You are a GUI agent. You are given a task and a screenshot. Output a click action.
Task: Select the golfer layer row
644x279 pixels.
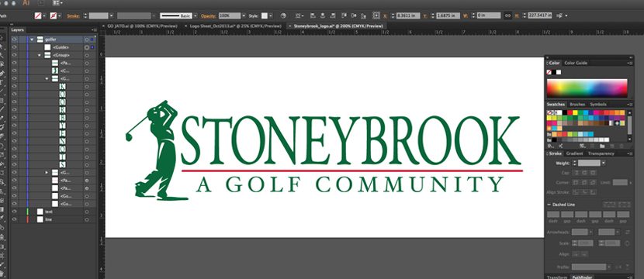(x=54, y=40)
